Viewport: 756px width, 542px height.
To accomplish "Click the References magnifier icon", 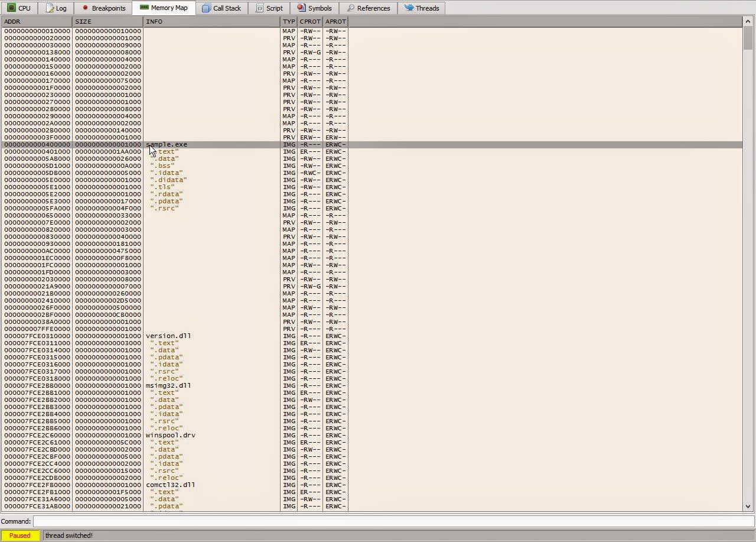I will tap(350, 8).
